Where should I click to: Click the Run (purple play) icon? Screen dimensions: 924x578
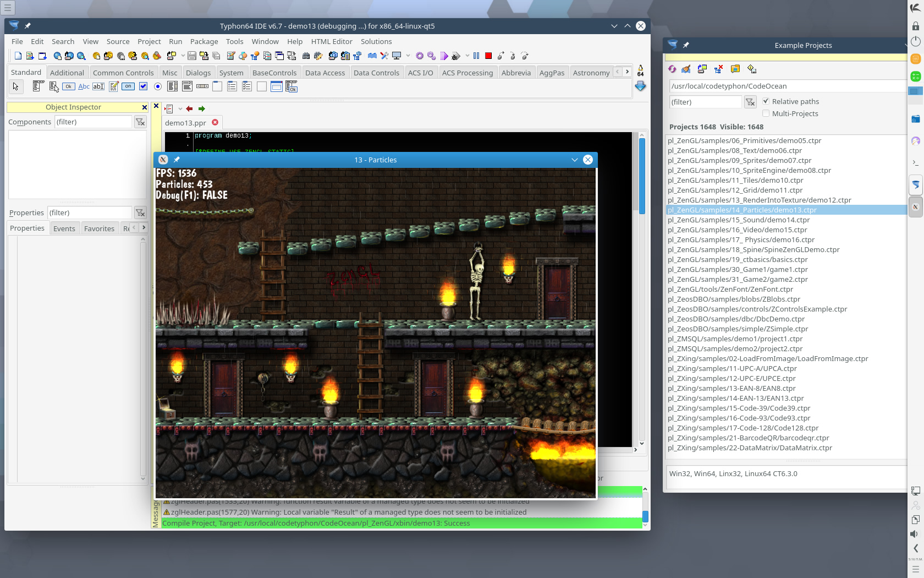444,56
